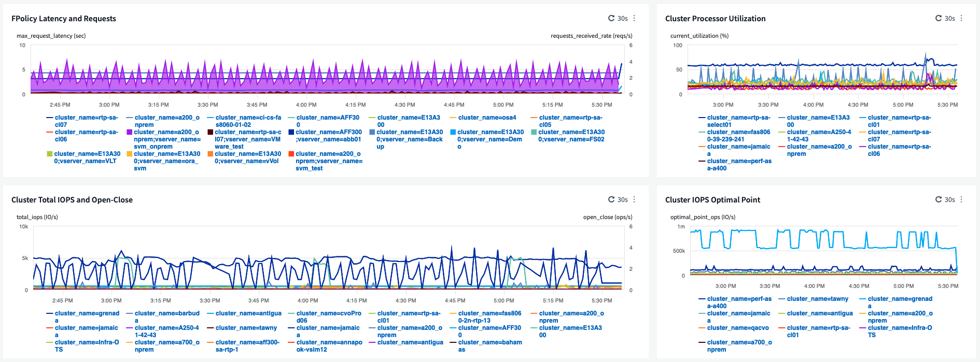The height and width of the screenshot is (362, 980).
Task: Click refresh icon on FPolicy Latency panel
Action: click(611, 18)
